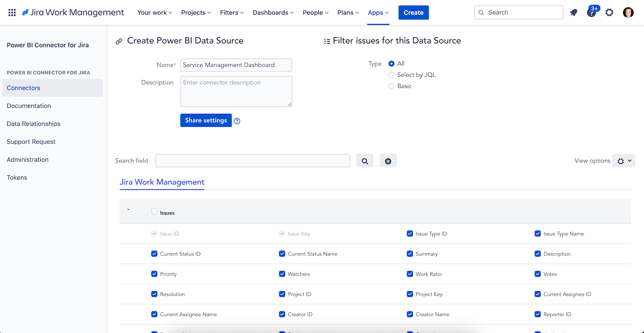Click into the top Search box
Screen dimensions: 644x333
(519, 12)
